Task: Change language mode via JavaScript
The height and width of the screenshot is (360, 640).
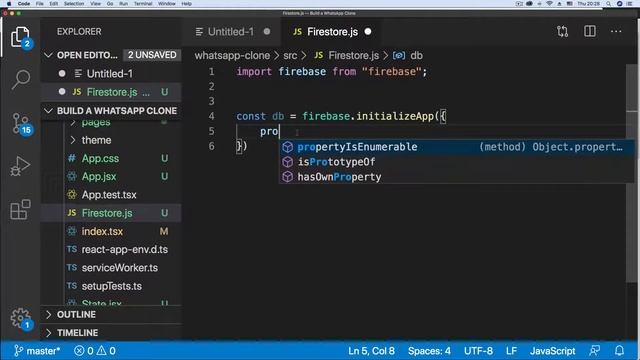Action: tap(552, 351)
